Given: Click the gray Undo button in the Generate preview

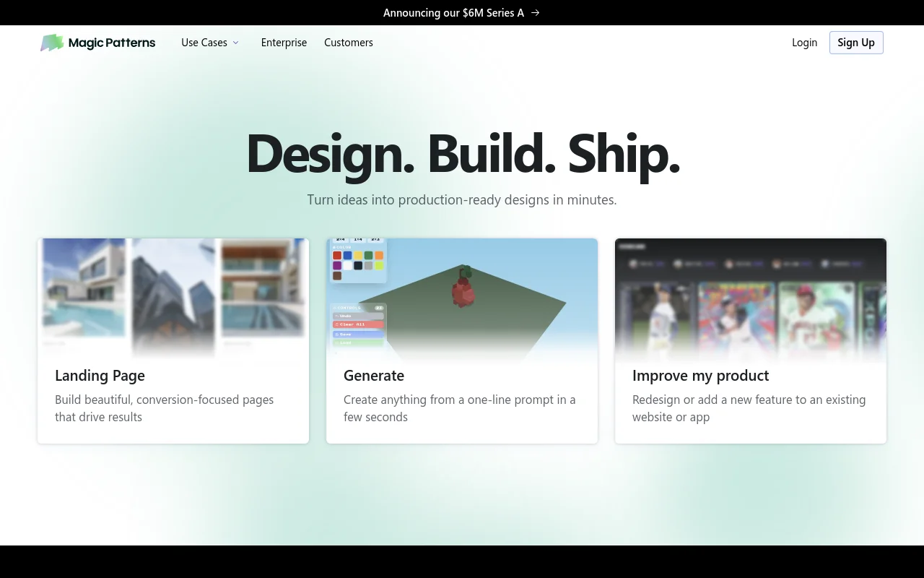Looking at the screenshot, I should [358, 316].
